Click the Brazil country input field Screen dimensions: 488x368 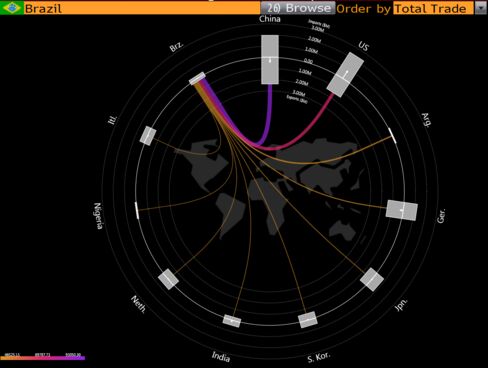click(142, 8)
